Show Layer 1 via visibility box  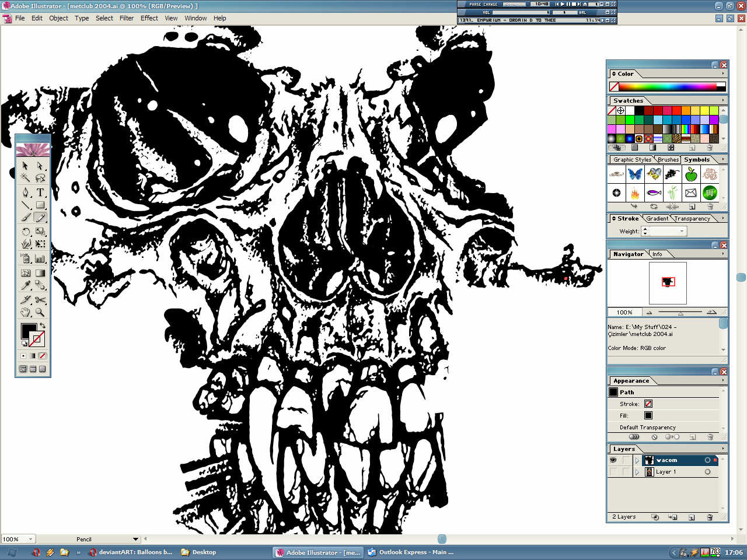(x=613, y=472)
